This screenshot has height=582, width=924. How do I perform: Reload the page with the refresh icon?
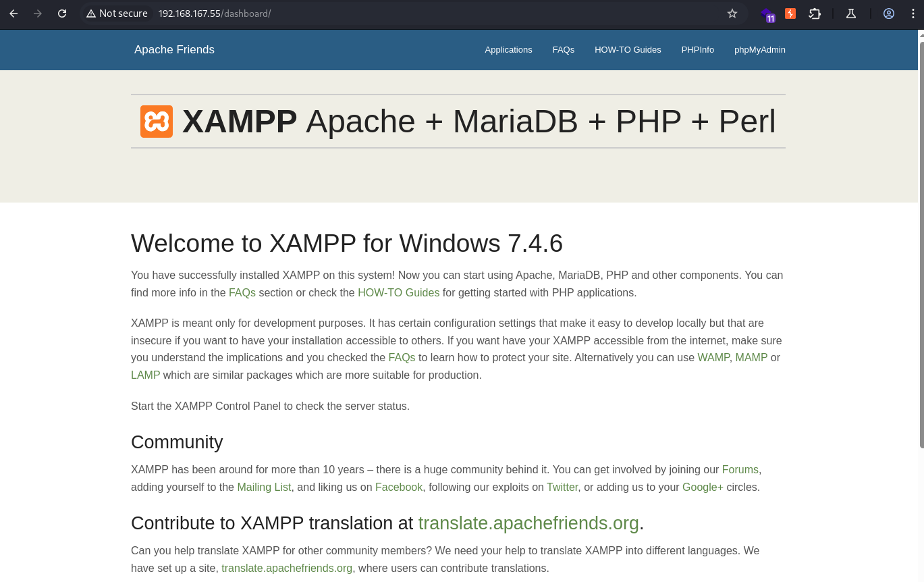click(62, 14)
